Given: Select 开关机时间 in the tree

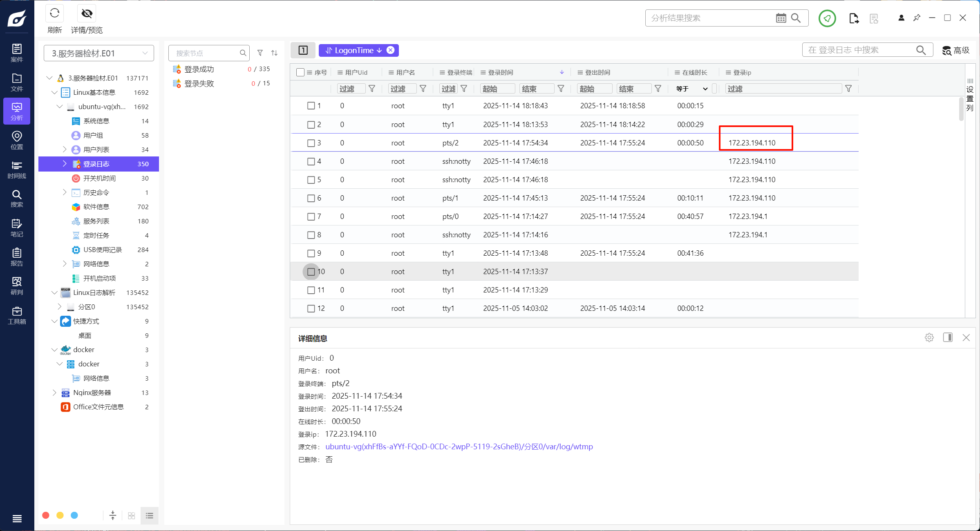Looking at the screenshot, I should pyautogui.click(x=99, y=178).
